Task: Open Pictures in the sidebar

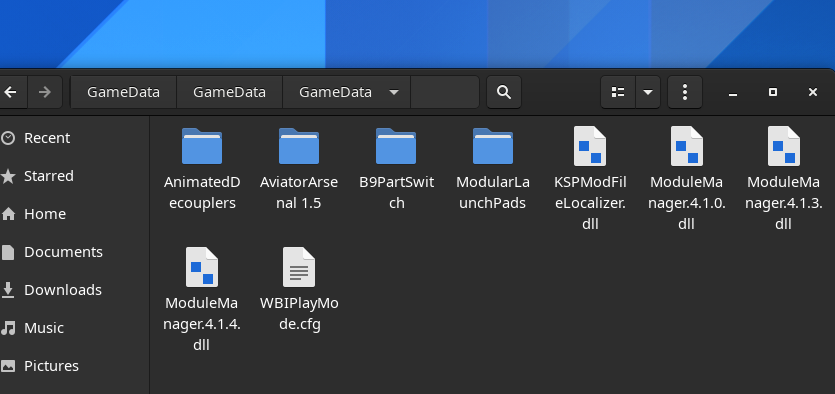Action: tap(75, 366)
